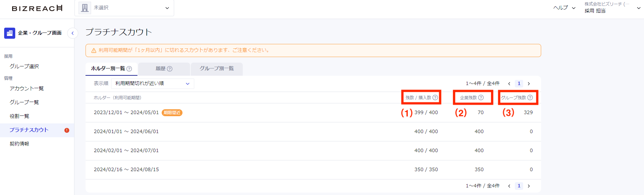The width and height of the screenshot is (644, 195).
Task: Click the BIZREACH logo
Action: [37, 8]
